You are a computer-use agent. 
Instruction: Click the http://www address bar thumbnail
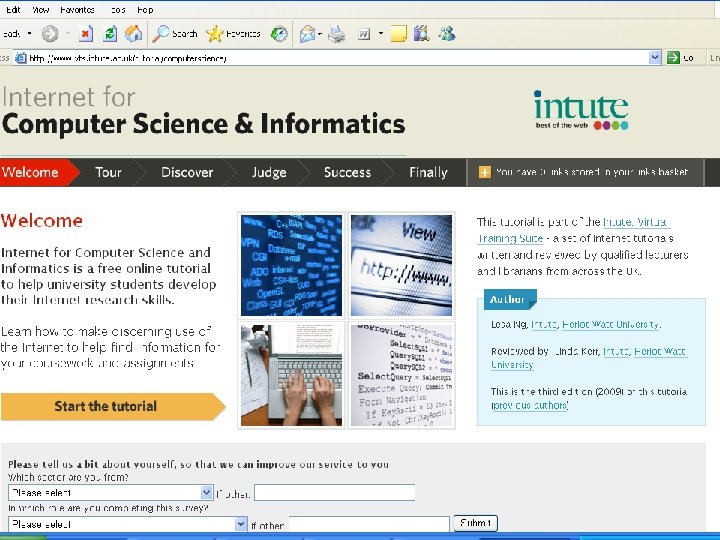pyautogui.click(x=401, y=265)
